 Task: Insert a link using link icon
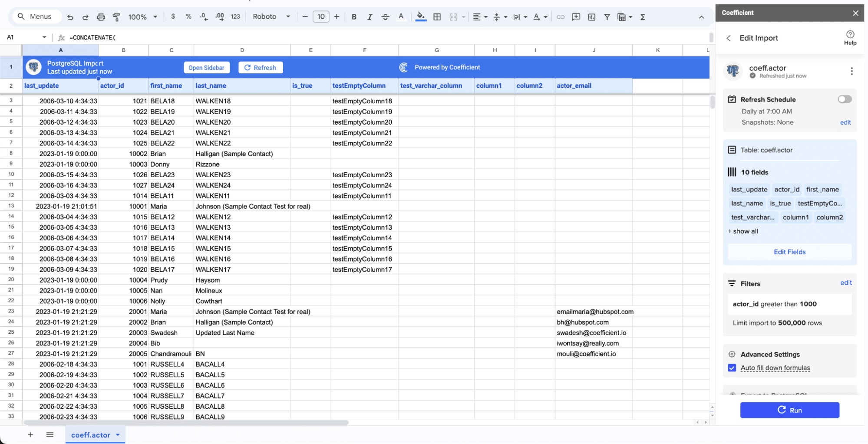point(561,17)
